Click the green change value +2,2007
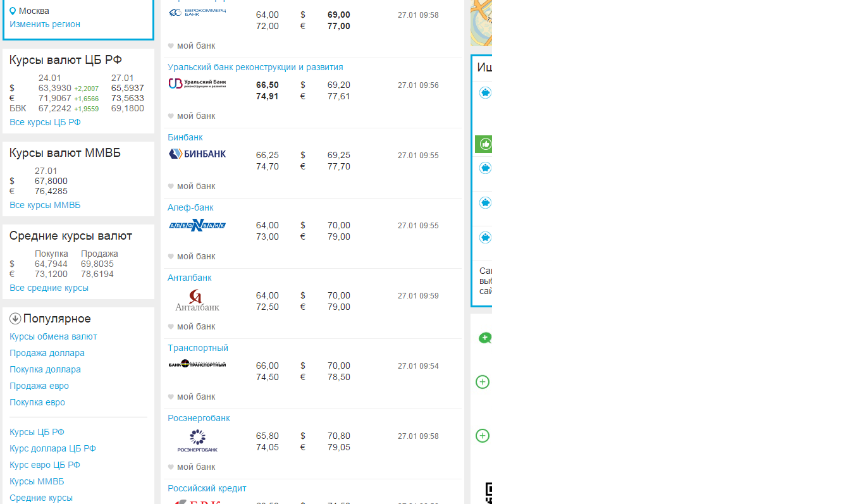The height and width of the screenshot is (504, 850). pyautogui.click(x=86, y=89)
